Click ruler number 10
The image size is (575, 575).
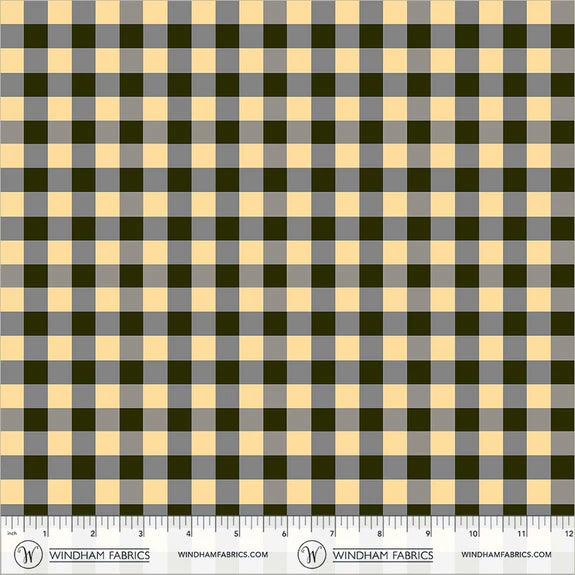(473, 534)
